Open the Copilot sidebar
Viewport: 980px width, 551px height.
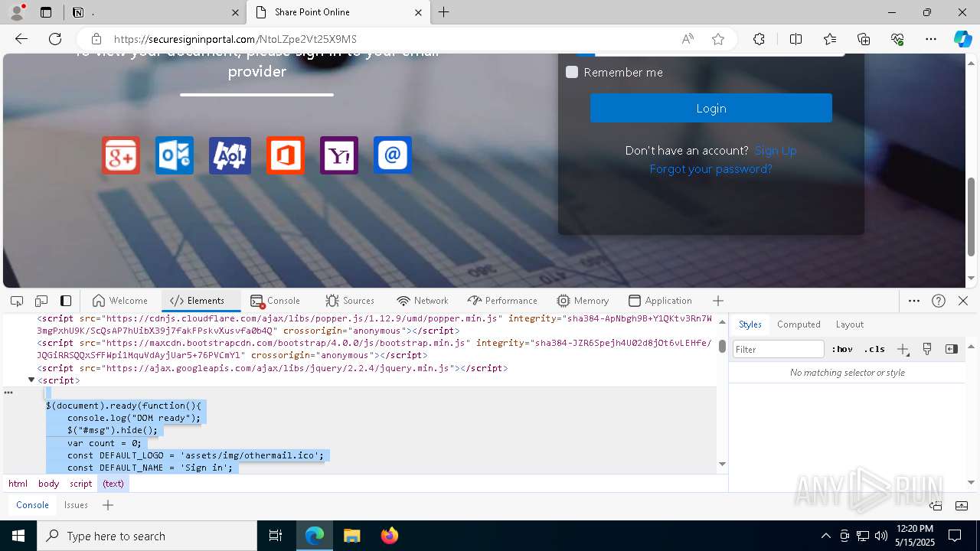(962, 39)
